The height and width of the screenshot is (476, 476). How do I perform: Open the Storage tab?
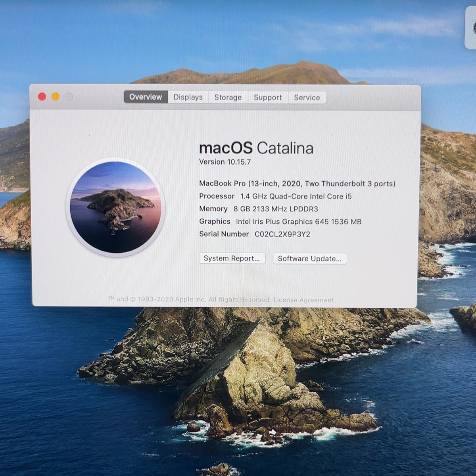pos(228,98)
